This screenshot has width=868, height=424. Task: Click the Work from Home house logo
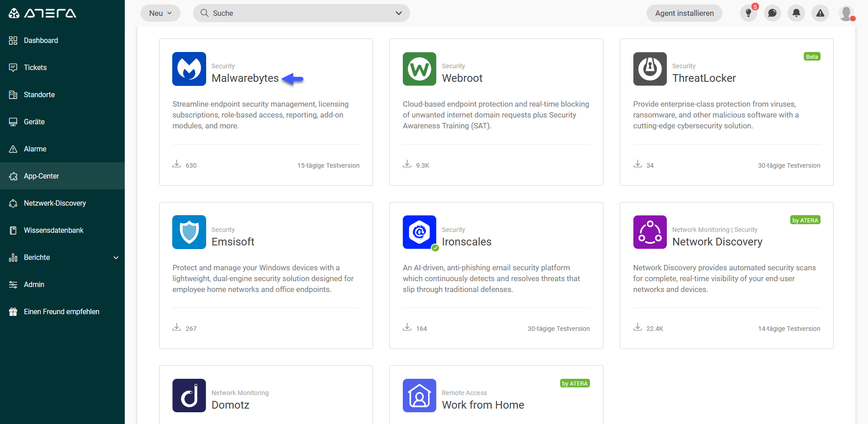(x=420, y=396)
